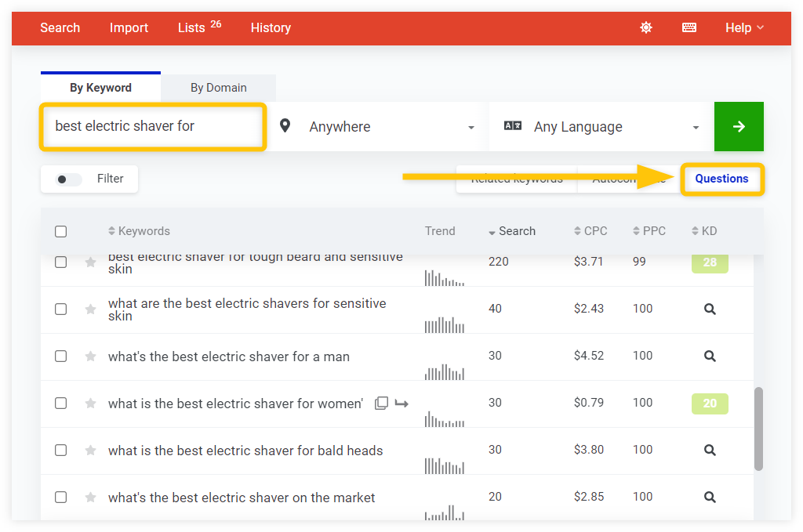
Task: Star the 'best electric shaver on the market' keyword
Action: click(x=91, y=498)
